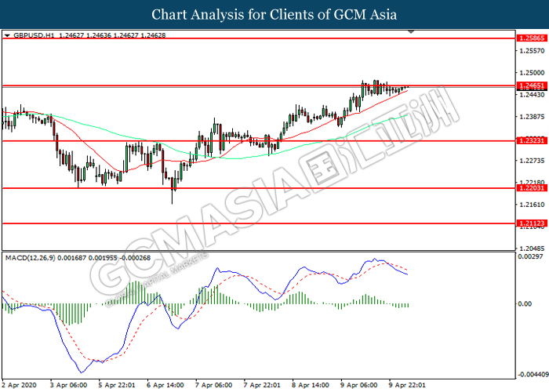This screenshot has width=549, height=392.
Task: Click the 1.20485 price axis value
Action: tap(533, 249)
